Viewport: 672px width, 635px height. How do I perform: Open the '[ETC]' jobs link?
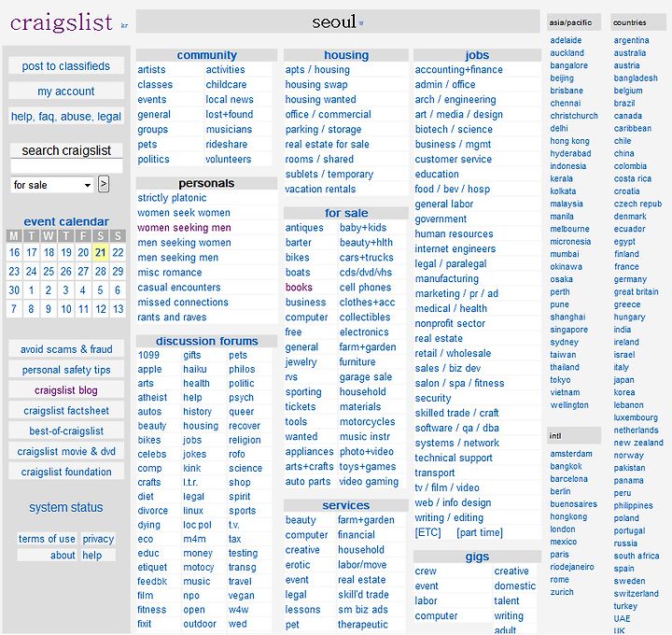[427, 532]
